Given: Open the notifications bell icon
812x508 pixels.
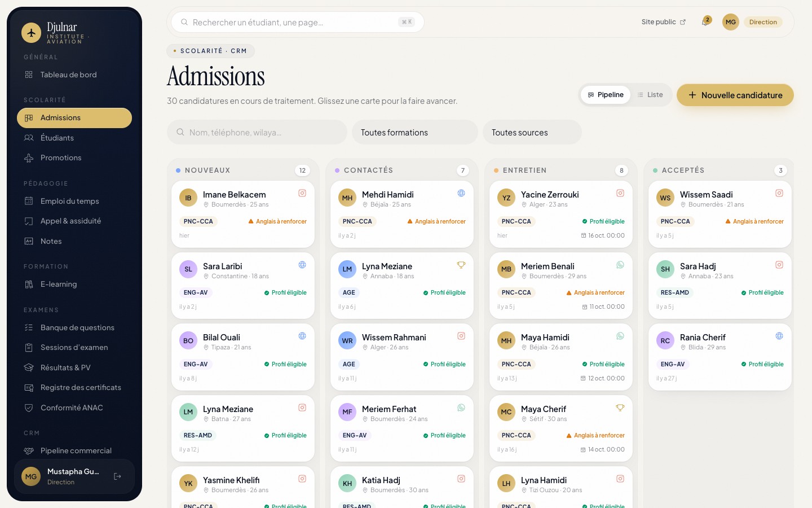Looking at the screenshot, I should click(x=705, y=22).
